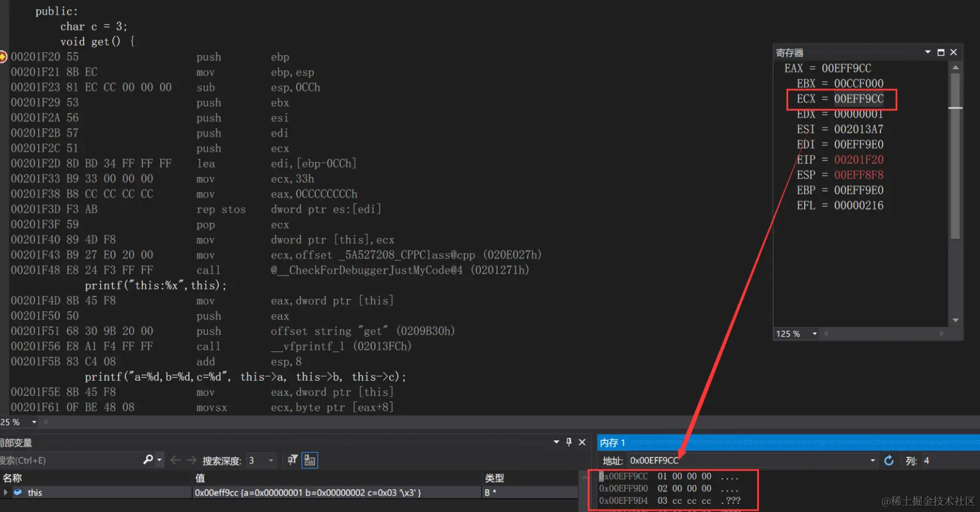The image size is (980, 512).
Task: Click the columns field showing 4
Action: 950,461
